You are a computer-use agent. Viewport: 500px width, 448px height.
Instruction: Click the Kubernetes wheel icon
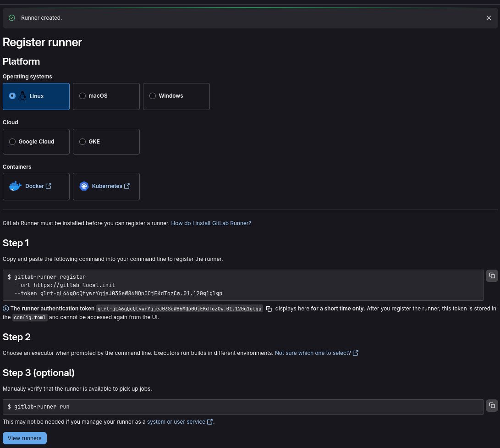point(84,186)
